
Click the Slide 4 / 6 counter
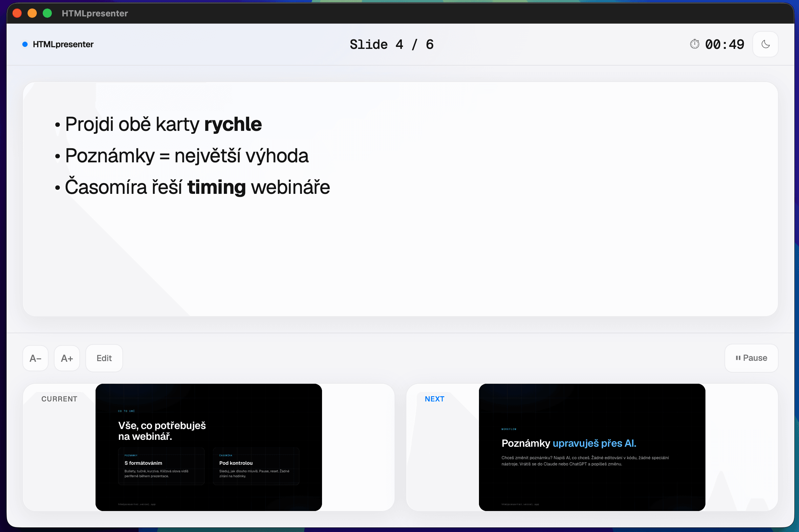click(392, 45)
